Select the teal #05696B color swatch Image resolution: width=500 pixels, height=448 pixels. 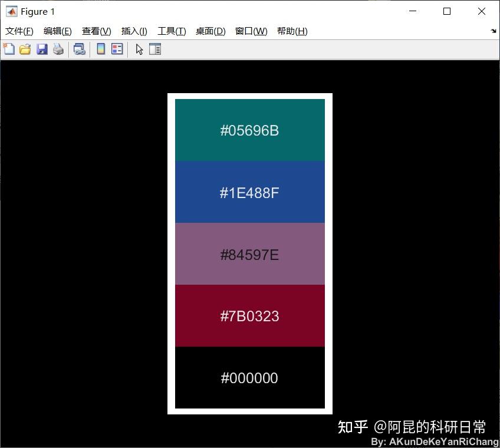(249, 130)
